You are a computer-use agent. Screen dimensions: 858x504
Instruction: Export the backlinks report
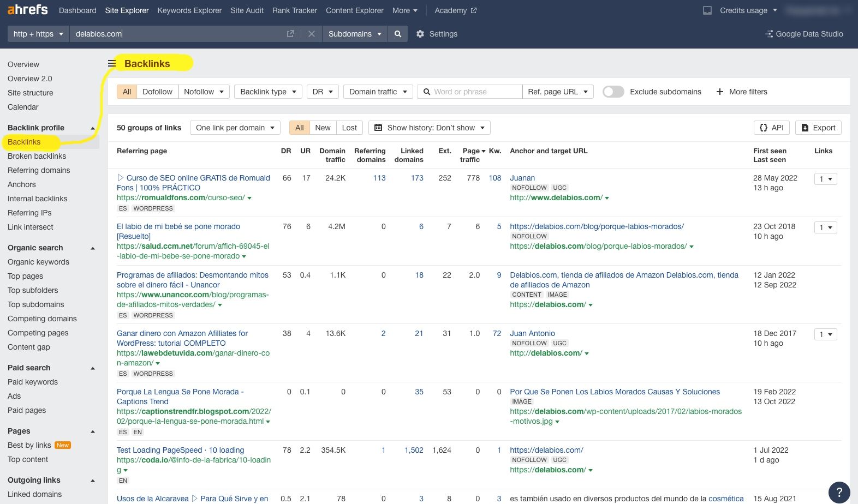818,128
